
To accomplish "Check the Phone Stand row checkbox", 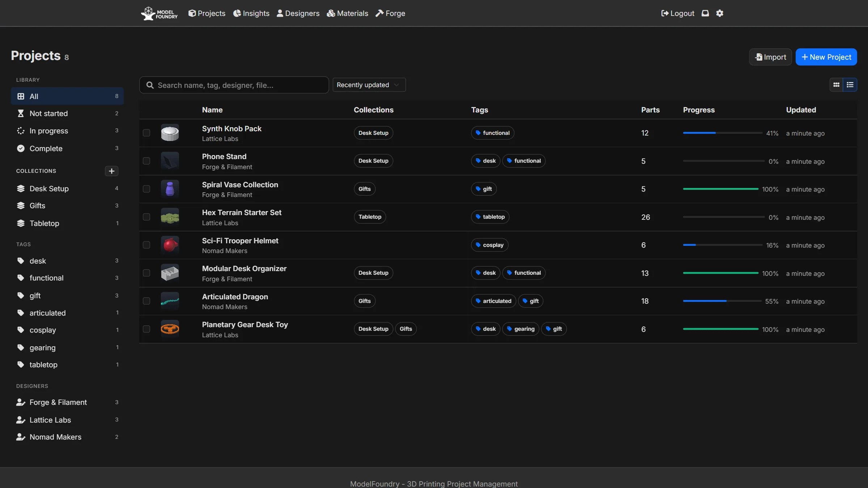I will pyautogui.click(x=146, y=161).
